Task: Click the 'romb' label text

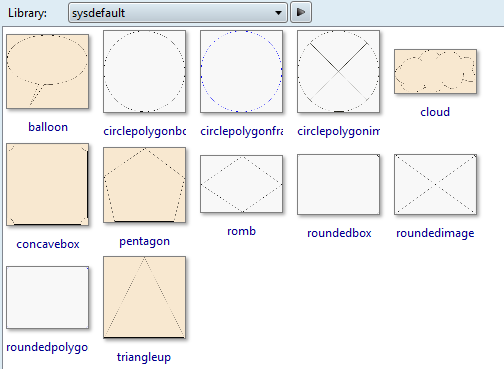Action: pos(241,231)
